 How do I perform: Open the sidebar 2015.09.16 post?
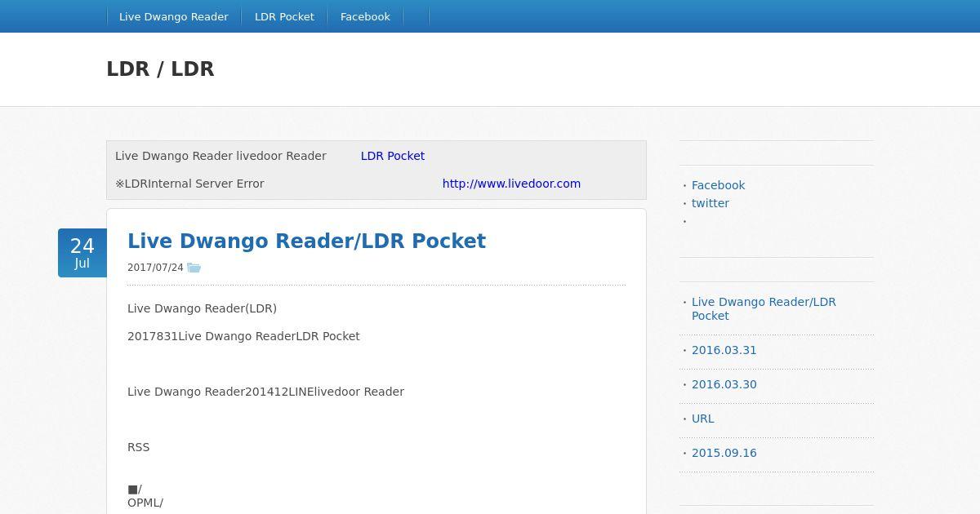(x=724, y=453)
